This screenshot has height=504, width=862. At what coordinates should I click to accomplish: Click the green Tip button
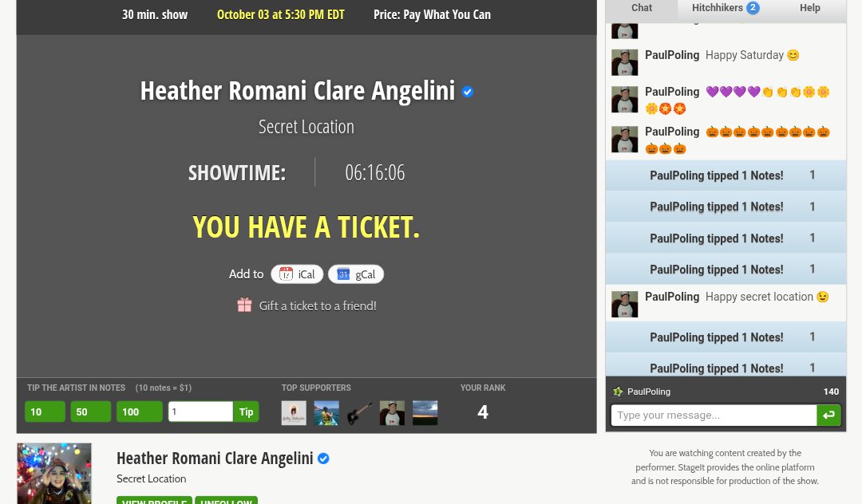pos(246,411)
